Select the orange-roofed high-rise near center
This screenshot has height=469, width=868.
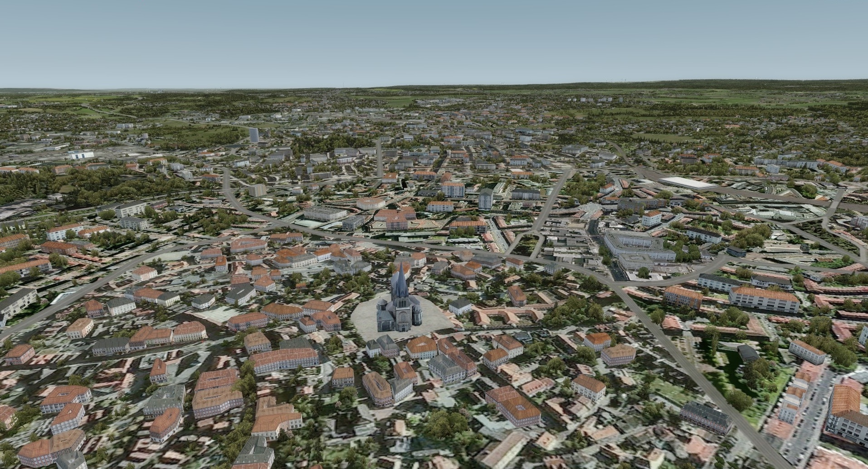tap(452, 189)
